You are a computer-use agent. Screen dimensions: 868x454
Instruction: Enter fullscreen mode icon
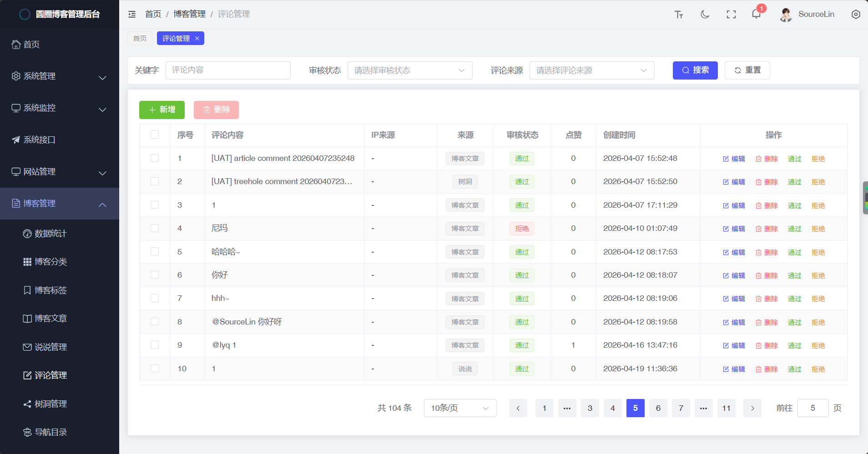pos(731,15)
